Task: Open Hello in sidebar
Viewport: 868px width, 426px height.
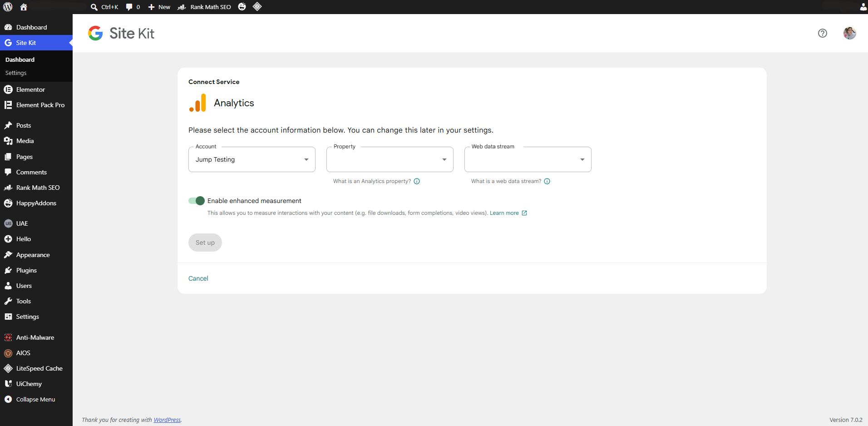Action: [x=36, y=239]
